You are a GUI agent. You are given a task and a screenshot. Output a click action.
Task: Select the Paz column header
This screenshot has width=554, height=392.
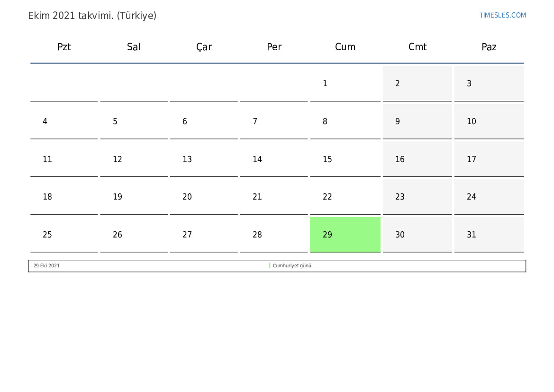pos(489,47)
